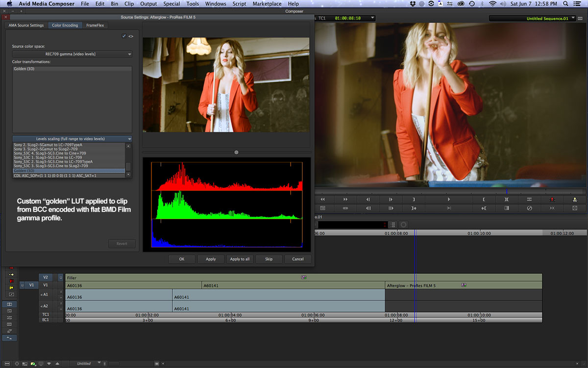Click the Link Selection toggle in Smart Tool palette
Image resolution: width=588 pixels, height=368 pixels.
11,294
